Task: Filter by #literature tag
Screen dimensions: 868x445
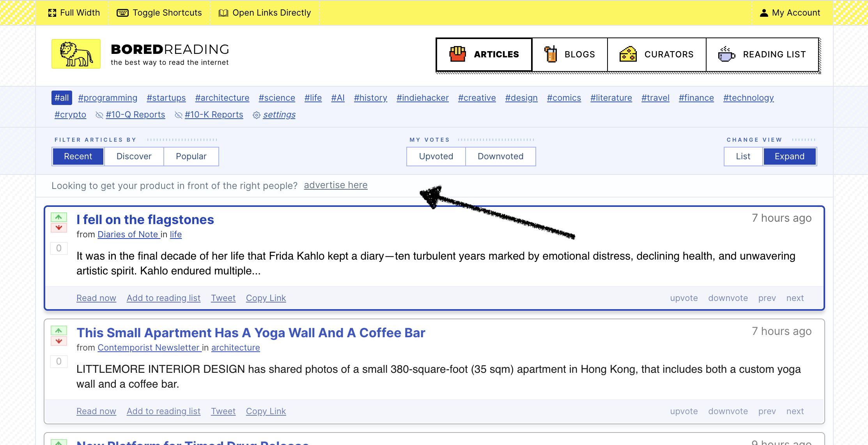Action: click(x=611, y=98)
